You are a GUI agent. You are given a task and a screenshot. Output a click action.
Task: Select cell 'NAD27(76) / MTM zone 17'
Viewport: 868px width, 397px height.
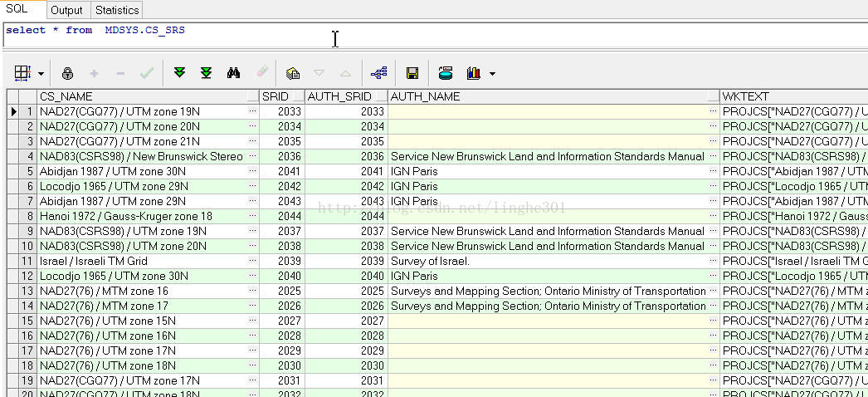tap(142, 306)
